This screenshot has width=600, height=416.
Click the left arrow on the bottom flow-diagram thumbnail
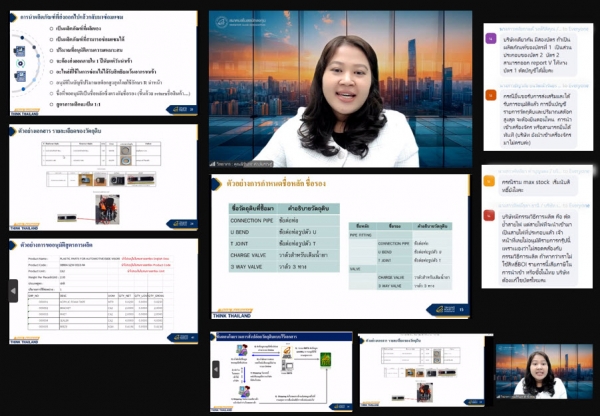coord(217,367)
